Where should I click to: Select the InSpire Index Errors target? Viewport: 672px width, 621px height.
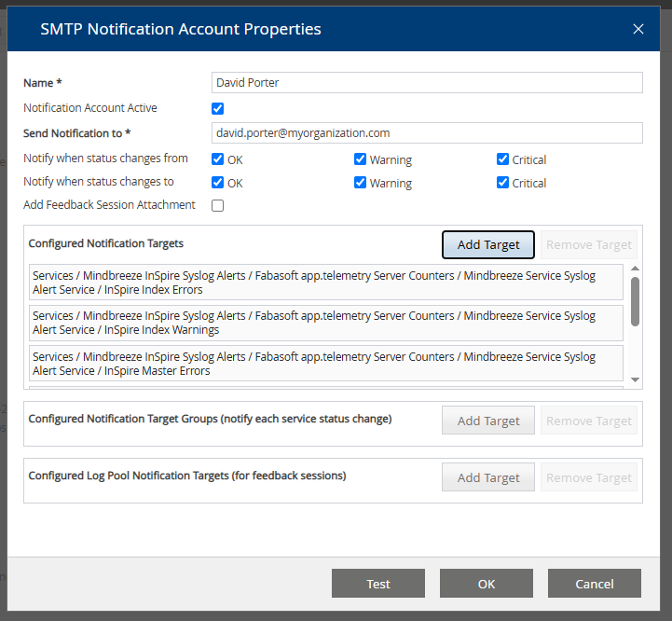point(326,283)
